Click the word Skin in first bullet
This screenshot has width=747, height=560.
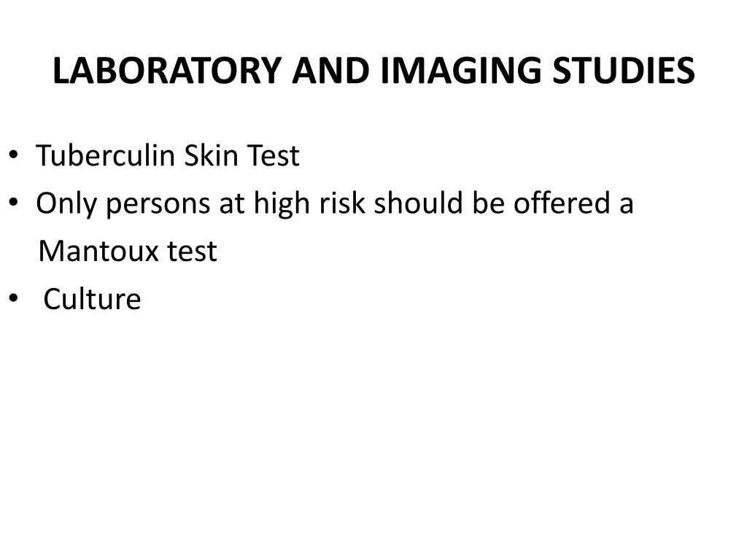211,155
